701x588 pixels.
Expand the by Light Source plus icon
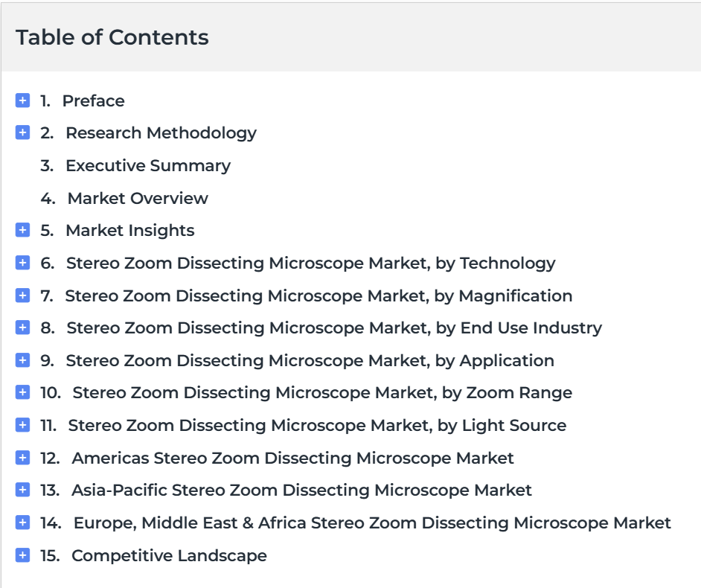pos(22,425)
